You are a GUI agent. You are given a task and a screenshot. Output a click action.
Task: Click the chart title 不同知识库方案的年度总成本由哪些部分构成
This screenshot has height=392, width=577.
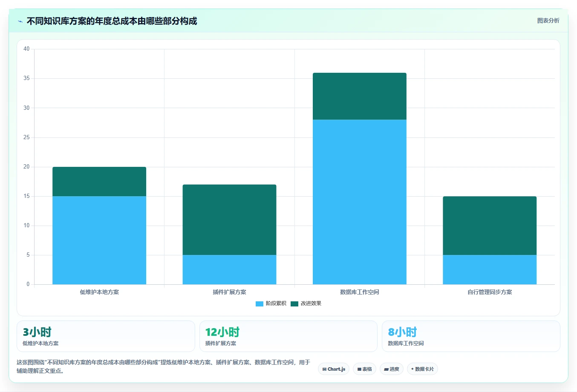(112, 21)
